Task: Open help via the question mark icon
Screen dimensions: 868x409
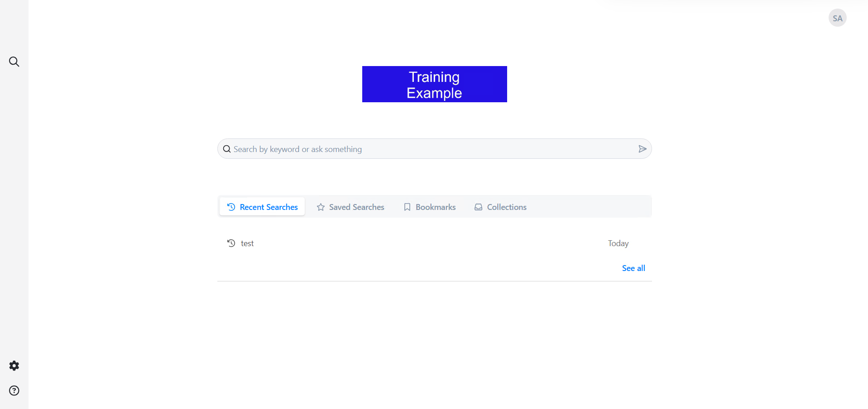Action: [14, 390]
